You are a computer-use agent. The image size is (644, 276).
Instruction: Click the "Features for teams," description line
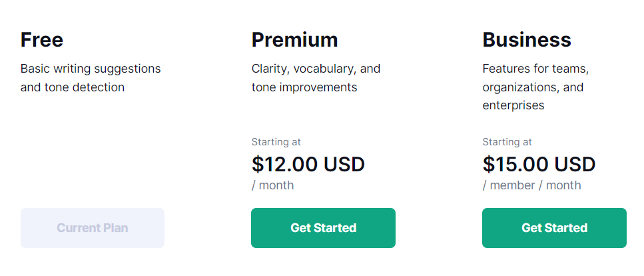(535, 69)
